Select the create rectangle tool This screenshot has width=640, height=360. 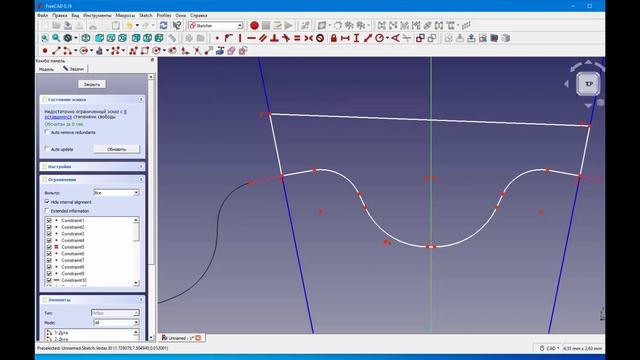(145, 51)
